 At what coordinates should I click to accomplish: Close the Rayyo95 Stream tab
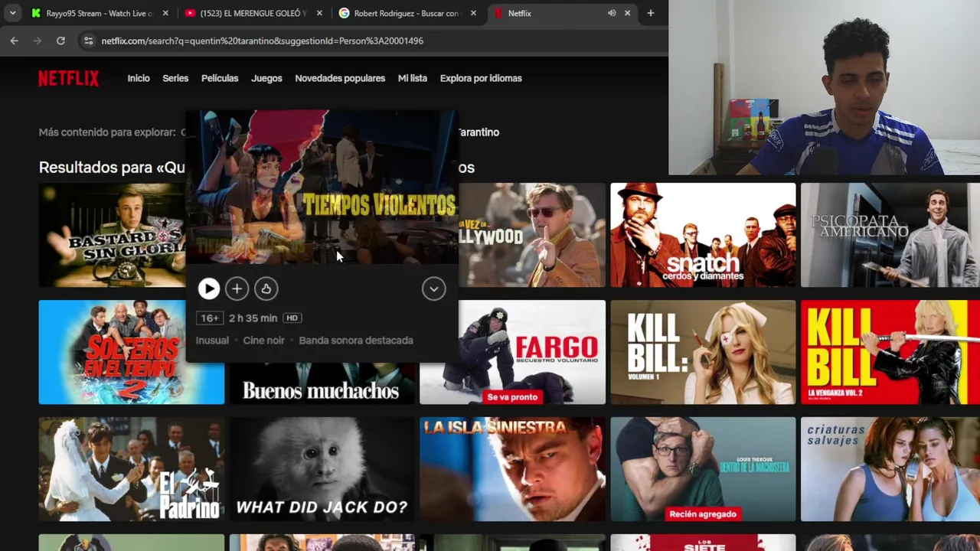click(x=165, y=13)
